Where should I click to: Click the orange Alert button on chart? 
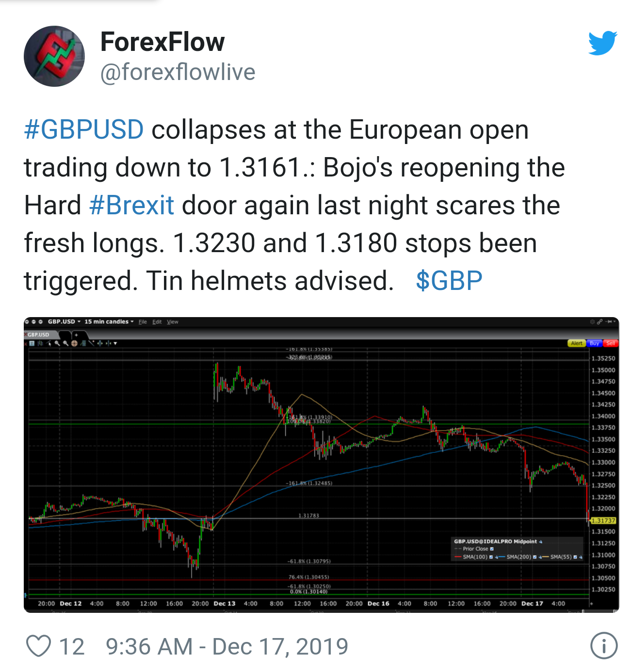[577, 343]
